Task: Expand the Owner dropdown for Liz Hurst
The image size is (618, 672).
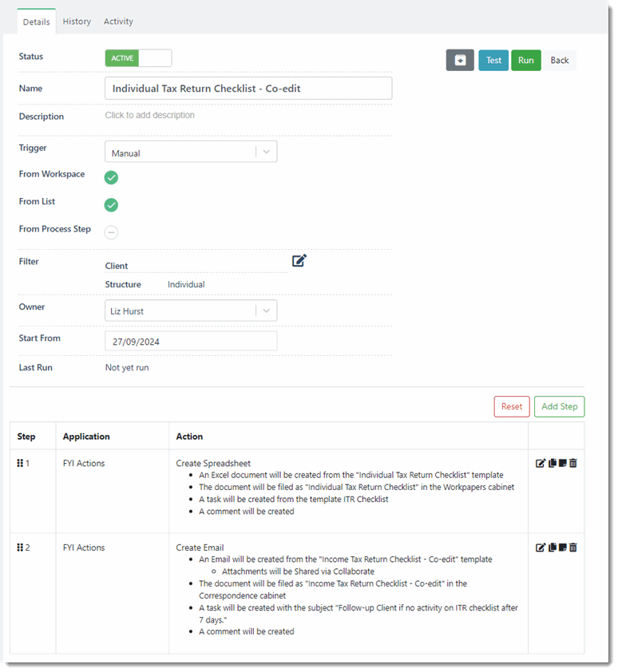Action: click(191, 311)
